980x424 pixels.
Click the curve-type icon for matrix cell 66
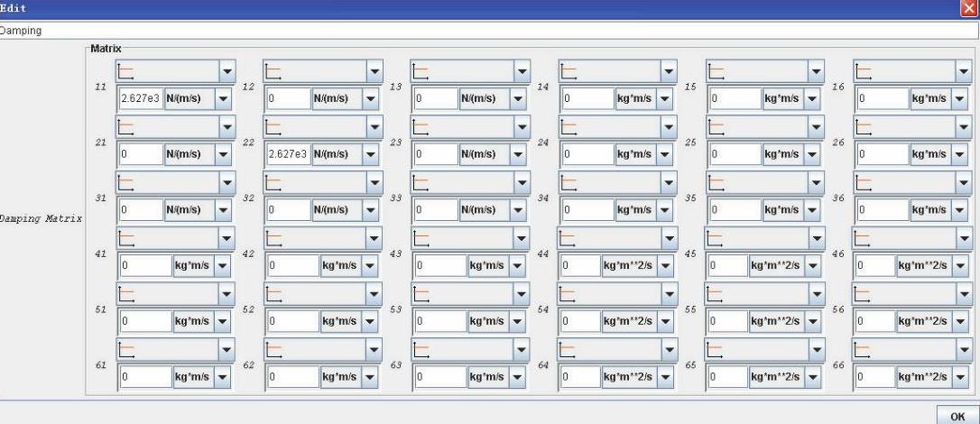tap(865, 349)
